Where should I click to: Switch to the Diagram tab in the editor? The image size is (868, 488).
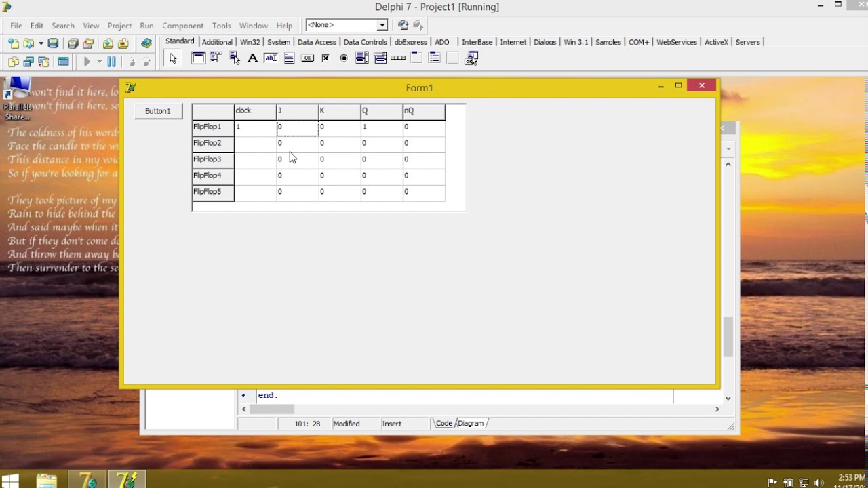(x=471, y=424)
